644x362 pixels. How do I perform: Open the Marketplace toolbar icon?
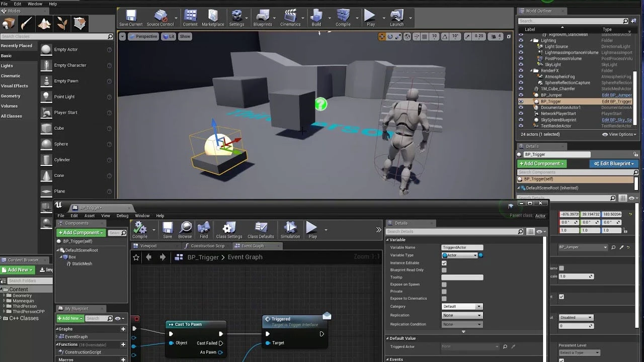tap(213, 18)
